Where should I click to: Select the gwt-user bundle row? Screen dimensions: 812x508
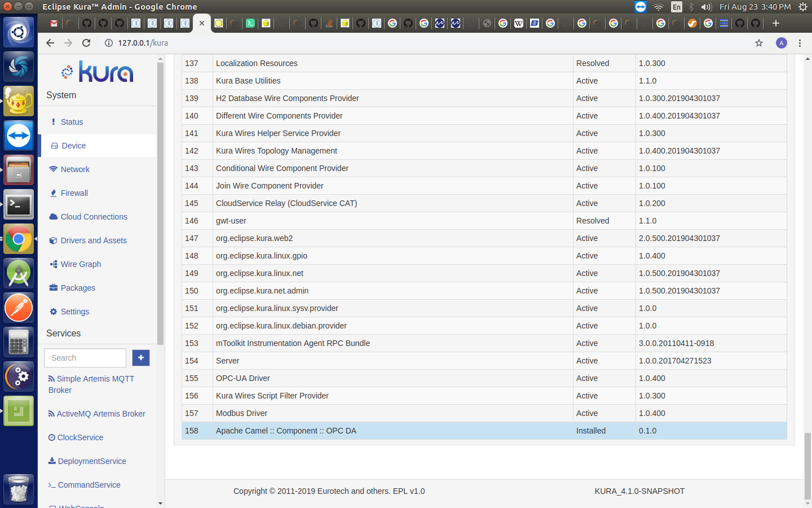tap(484, 221)
